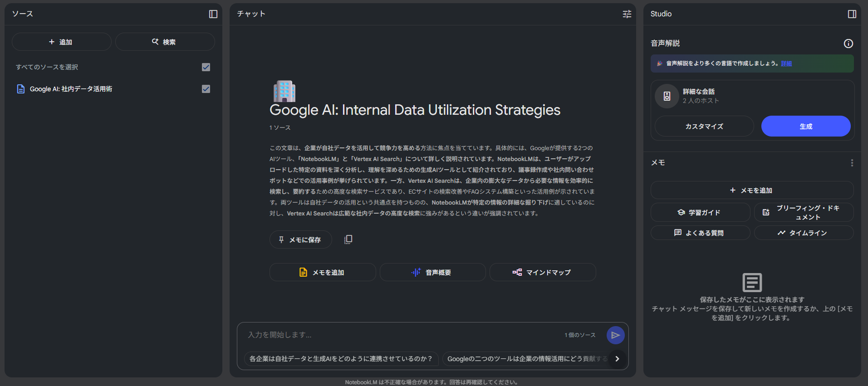Select suggestion 各企業は自社データと生成AIを… question
Screen dimensions: 868x386
tap(341, 359)
